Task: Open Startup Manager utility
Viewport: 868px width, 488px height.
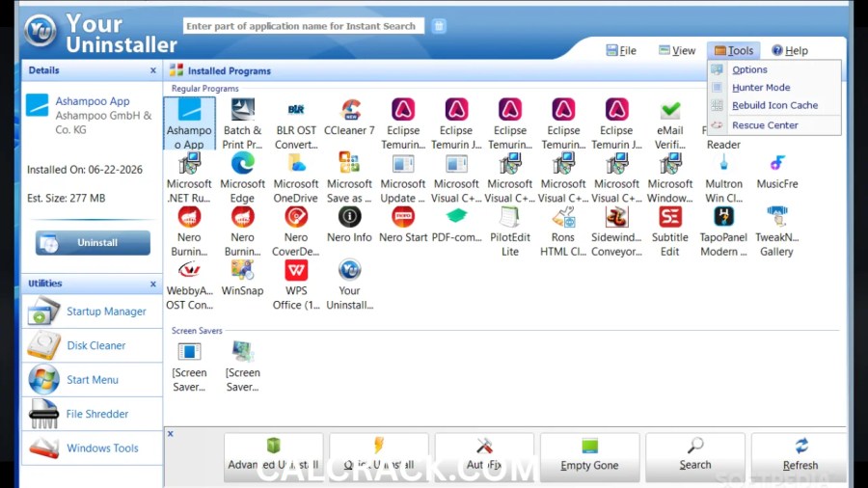Action: pyautogui.click(x=92, y=312)
